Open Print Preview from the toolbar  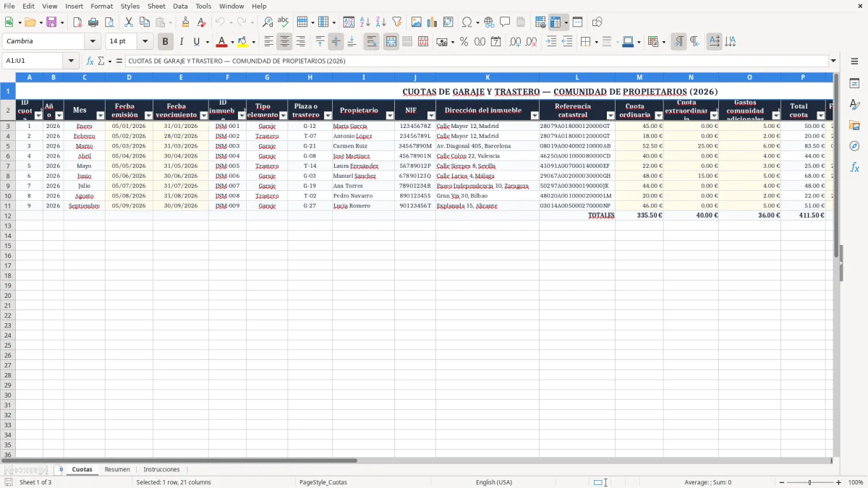pos(109,22)
